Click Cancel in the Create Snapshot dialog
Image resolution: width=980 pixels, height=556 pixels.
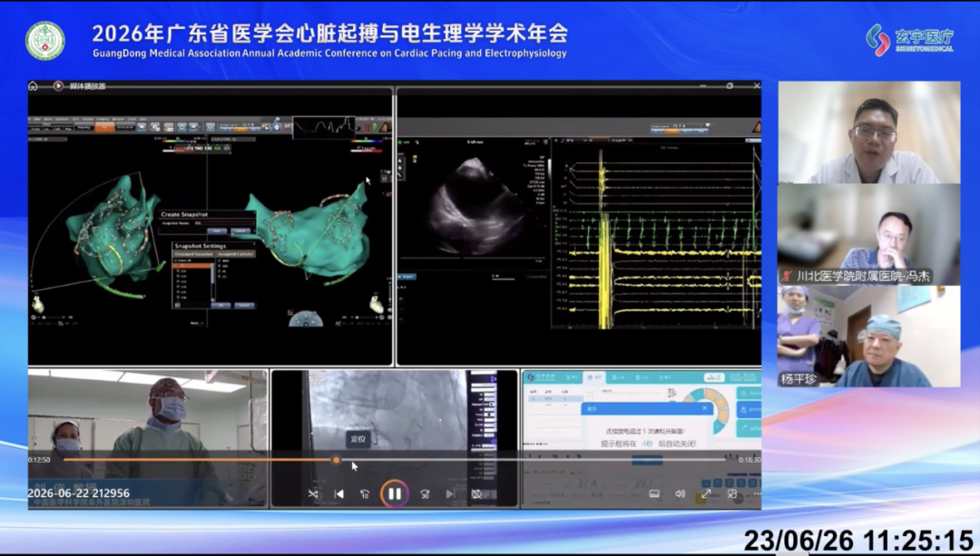click(240, 231)
